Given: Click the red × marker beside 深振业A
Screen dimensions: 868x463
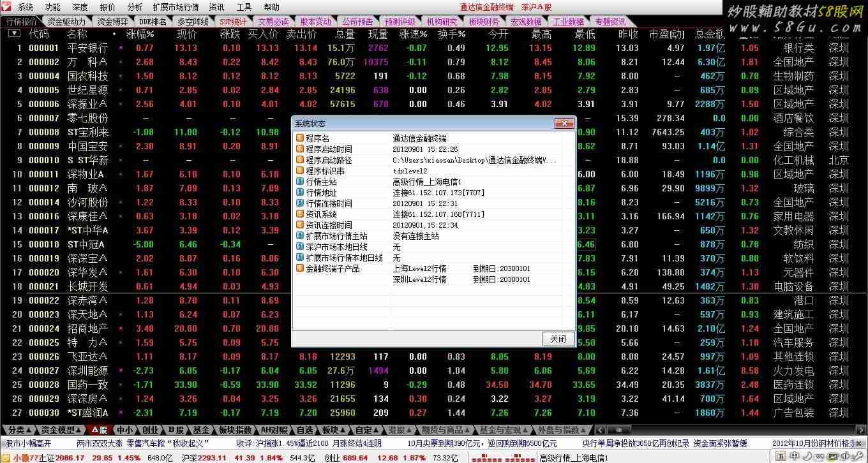Looking at the screenshot, I should [x=121, y=104].
